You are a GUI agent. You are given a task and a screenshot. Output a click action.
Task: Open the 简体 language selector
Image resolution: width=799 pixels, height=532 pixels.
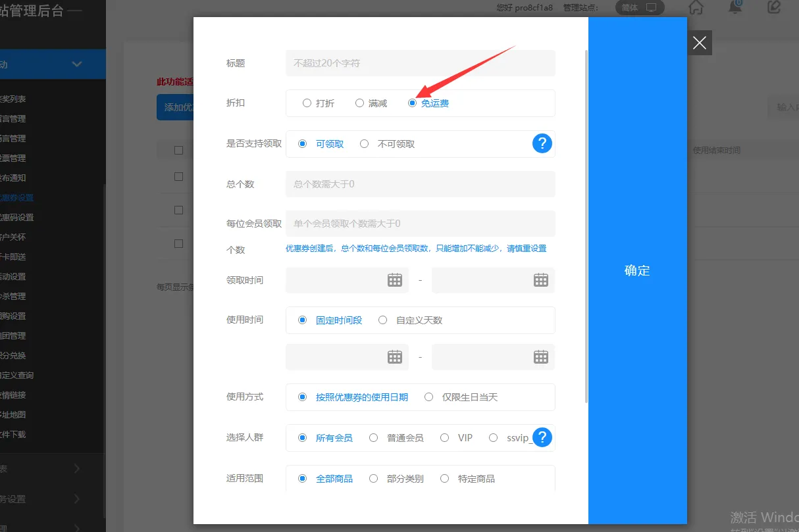click(x=640, y=7)
